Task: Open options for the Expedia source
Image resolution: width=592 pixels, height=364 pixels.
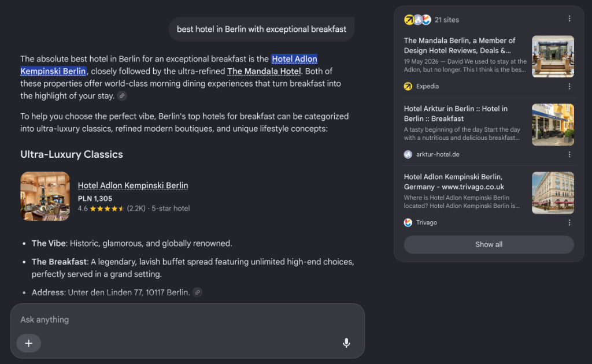Action: pos(569,87)
